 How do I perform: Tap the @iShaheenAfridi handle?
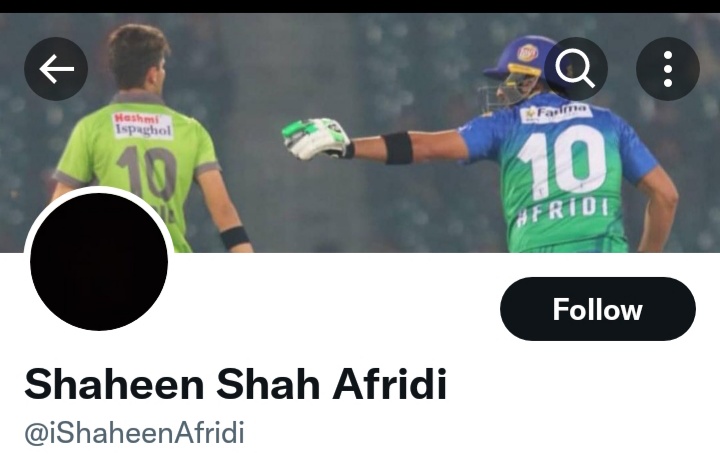[134, 433]
